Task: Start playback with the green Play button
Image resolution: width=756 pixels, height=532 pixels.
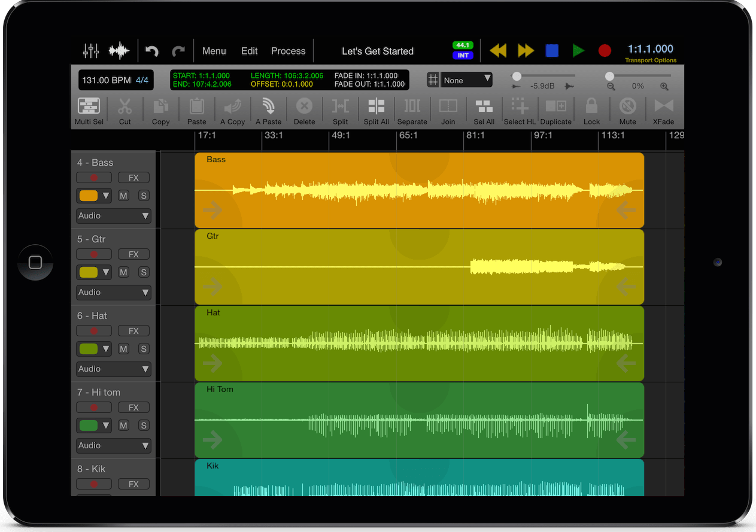Action: pyautogui.click(x=578, y=51)
